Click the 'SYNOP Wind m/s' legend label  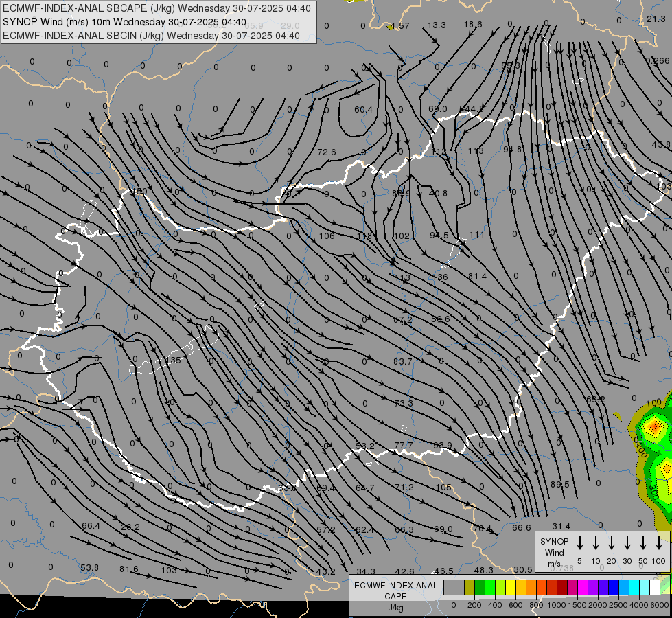(x=554, y=552)
